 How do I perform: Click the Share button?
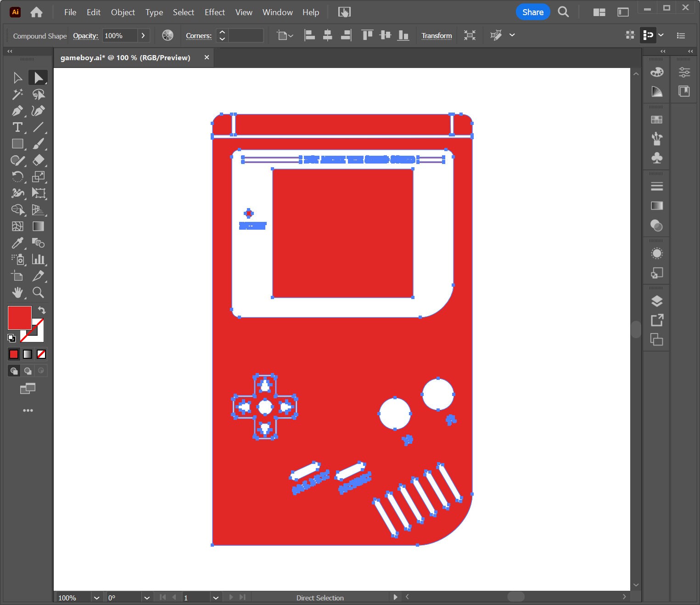pos(532,12)
